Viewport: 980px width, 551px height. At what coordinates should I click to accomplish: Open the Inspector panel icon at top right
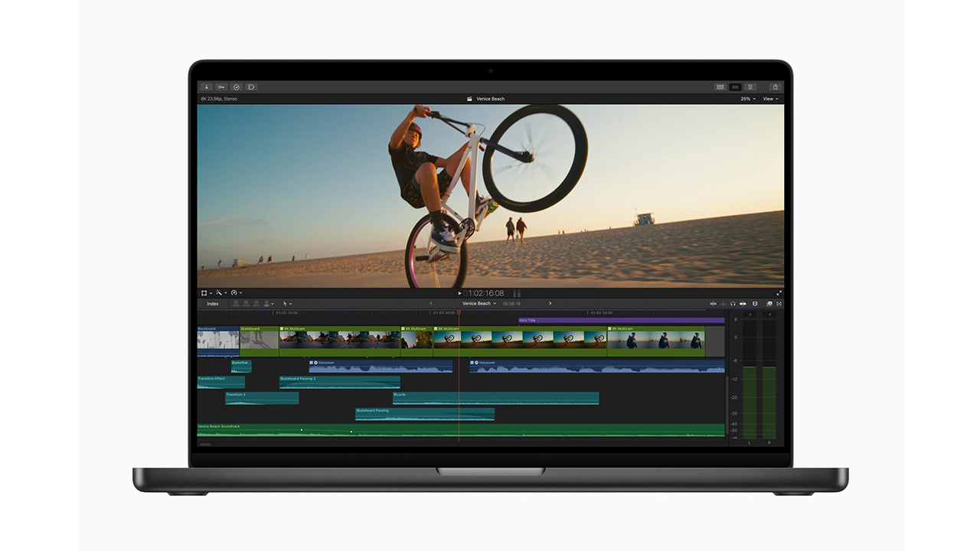[x=749, y=87]
